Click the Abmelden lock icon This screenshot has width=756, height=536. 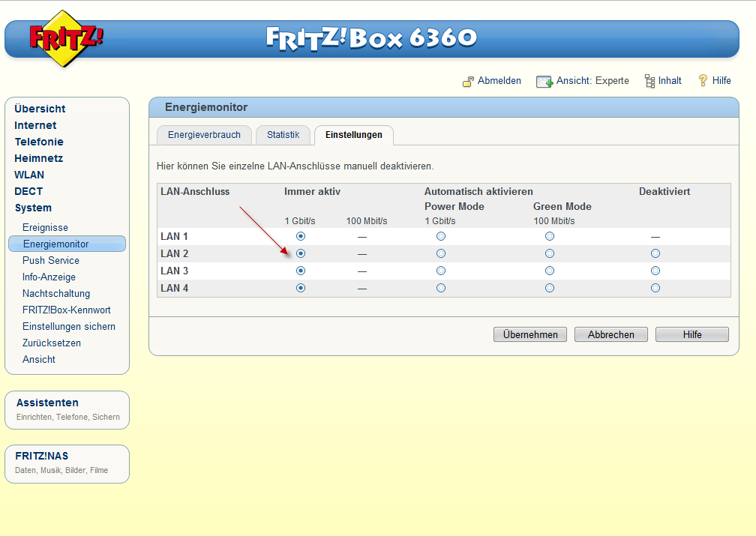(x=468, y=82)
